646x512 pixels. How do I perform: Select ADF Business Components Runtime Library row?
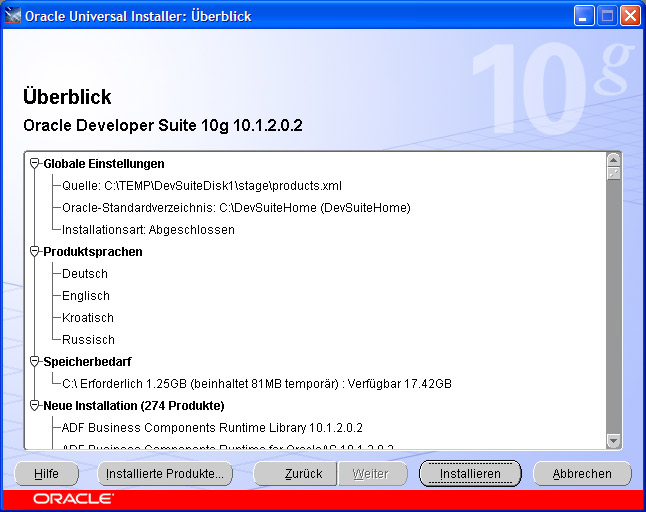[x=212, y=428]
